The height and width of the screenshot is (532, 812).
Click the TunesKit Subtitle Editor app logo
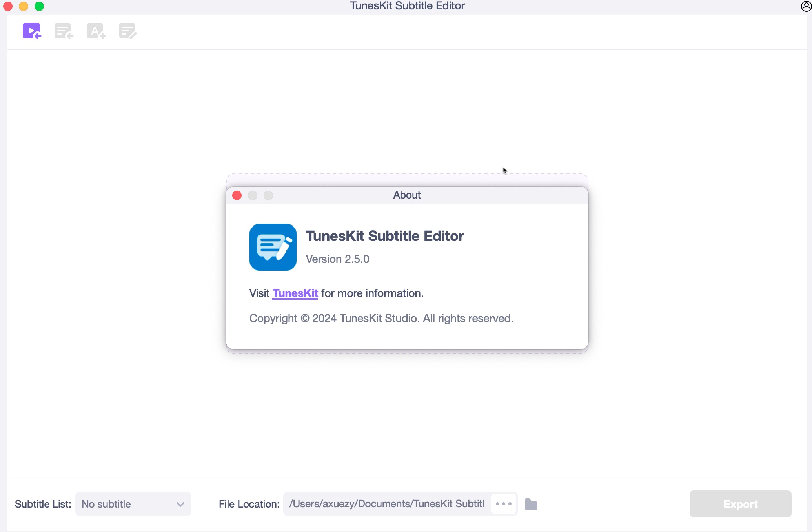pos(273,247)
